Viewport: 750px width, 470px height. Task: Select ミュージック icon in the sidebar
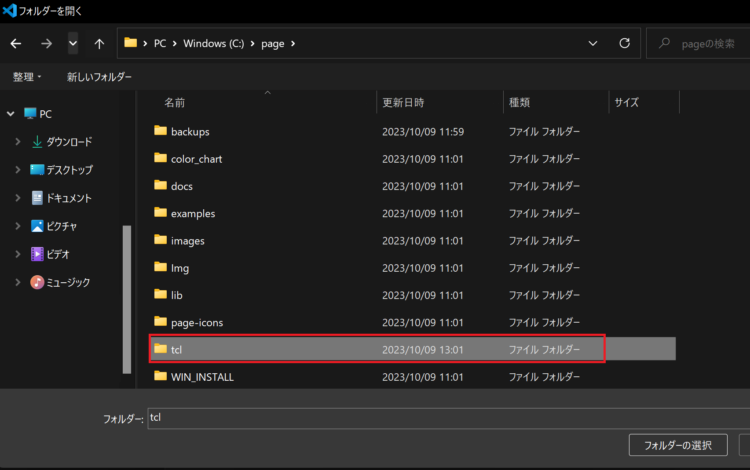(37, 282)
